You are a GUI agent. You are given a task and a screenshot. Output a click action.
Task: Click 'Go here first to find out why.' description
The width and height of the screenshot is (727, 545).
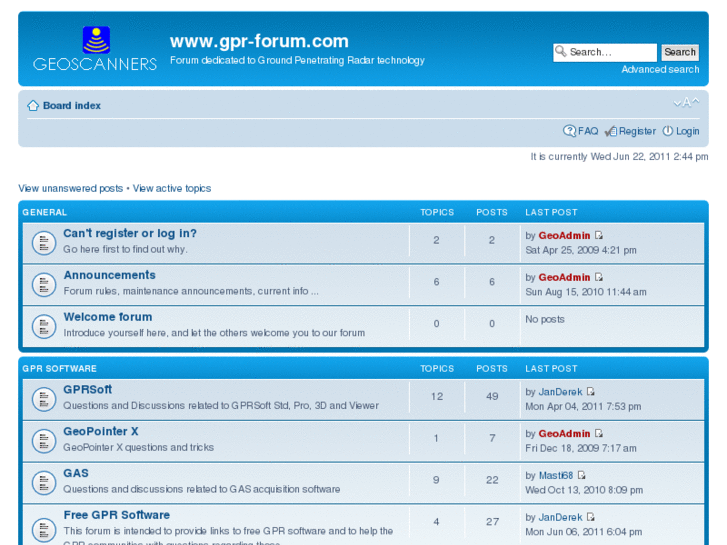[x=125, y=249]
